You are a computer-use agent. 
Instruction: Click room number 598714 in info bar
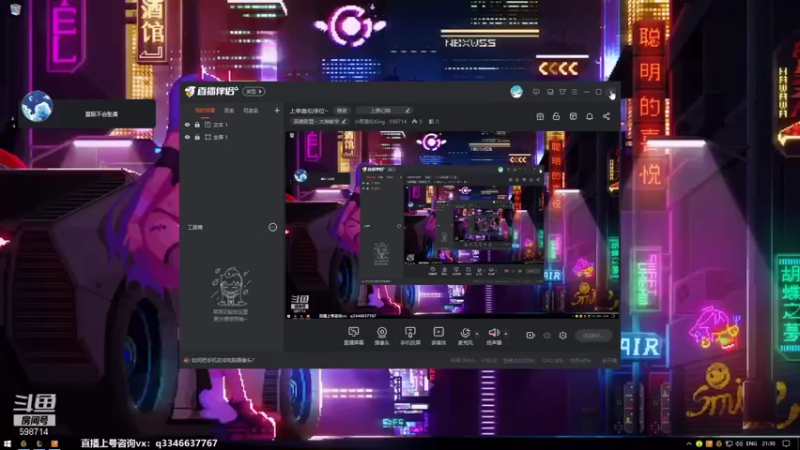pos(397,121)
